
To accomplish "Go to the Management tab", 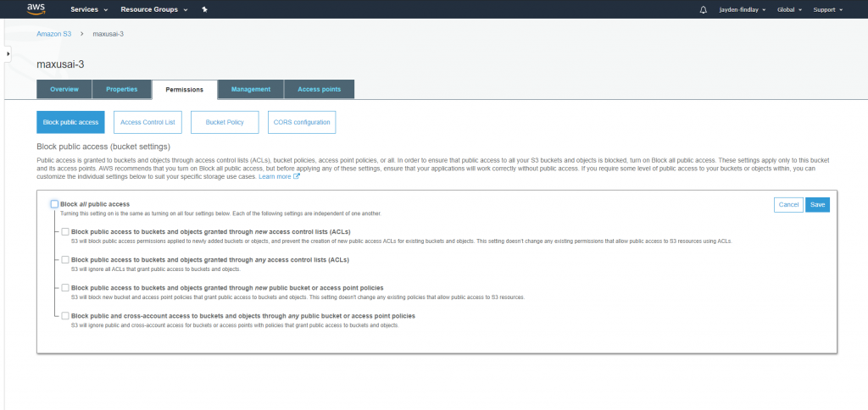I will pos(251,89).
